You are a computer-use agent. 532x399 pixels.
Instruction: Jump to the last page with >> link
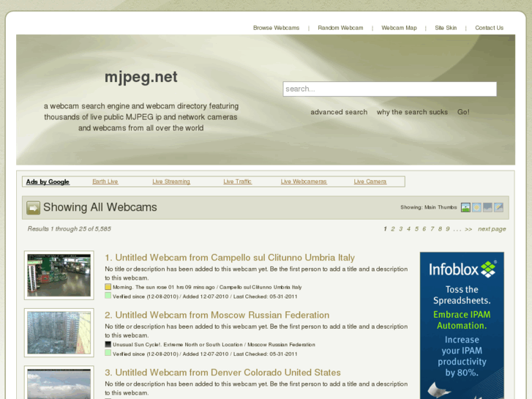coord(468,229)
